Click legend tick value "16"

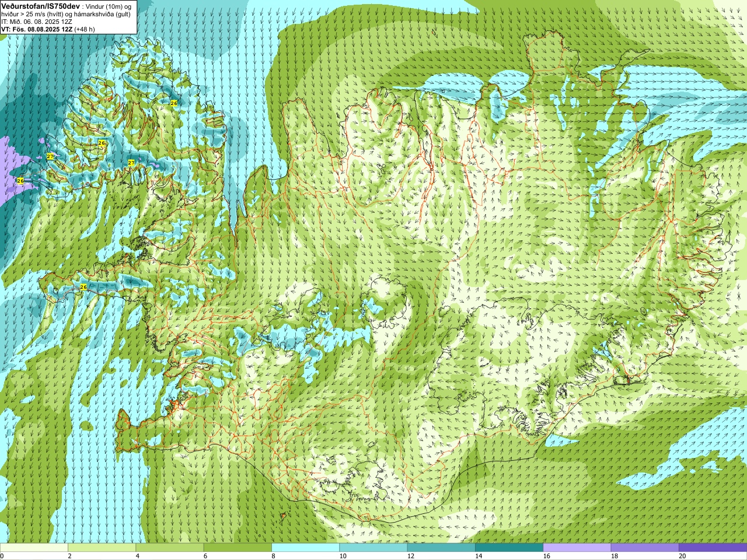click(546, 556)
